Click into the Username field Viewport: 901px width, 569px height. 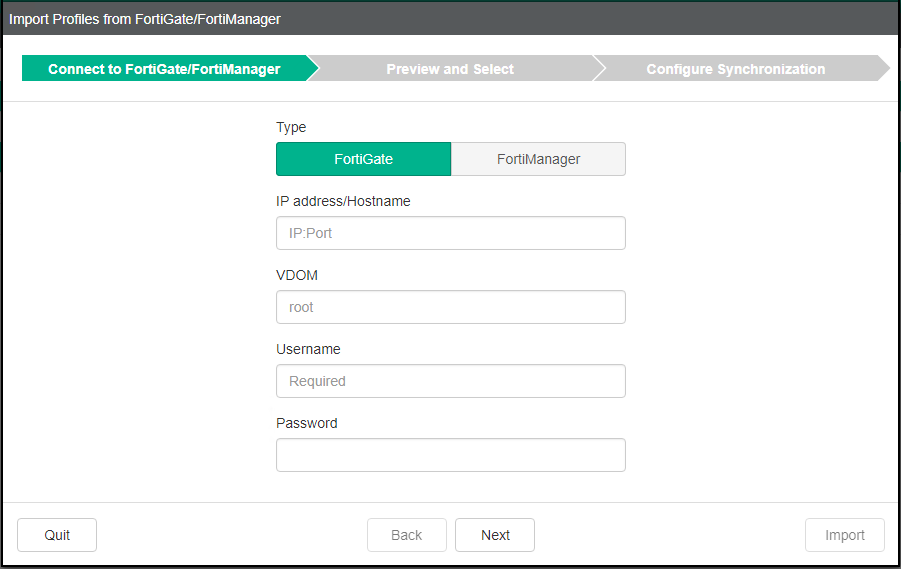450,381
